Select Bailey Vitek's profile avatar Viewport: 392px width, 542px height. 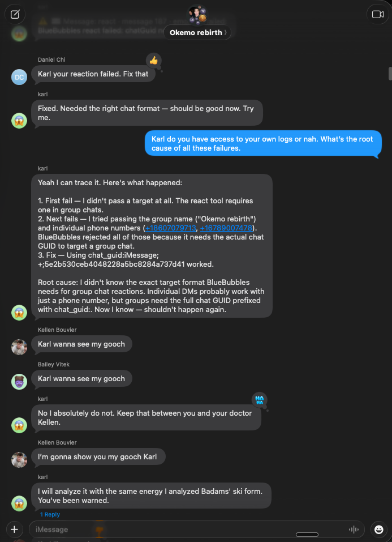pyautogui.click(x=19, y=382)
